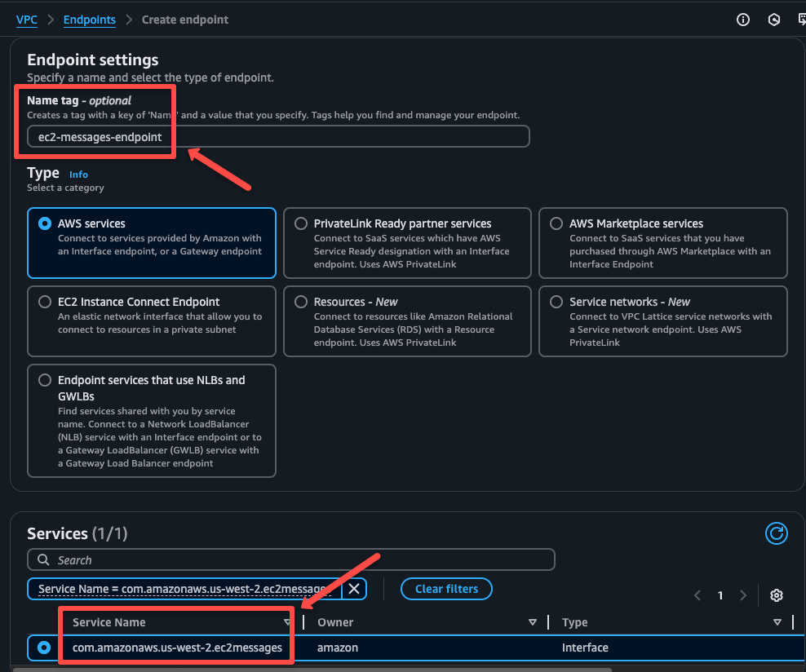Remove the Service Name filter chip
The image size is (806, 672).
click(x=353, y=589)
